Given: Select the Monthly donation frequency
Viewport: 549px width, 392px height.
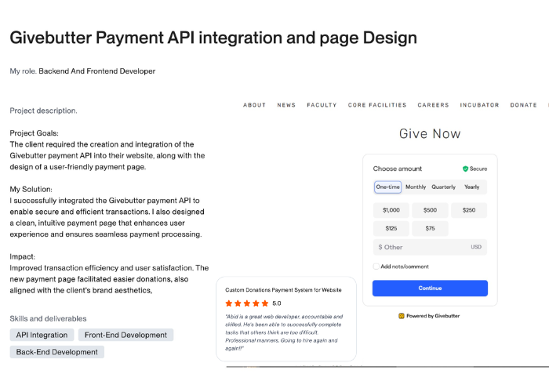Looking at the screenshot, I should 416,187.
